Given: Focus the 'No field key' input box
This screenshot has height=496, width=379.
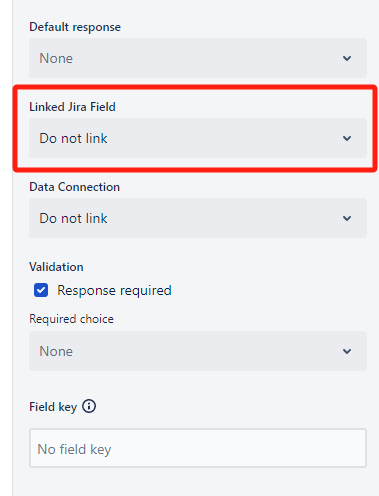Looking at the screenshot, I should click(198, 448).
